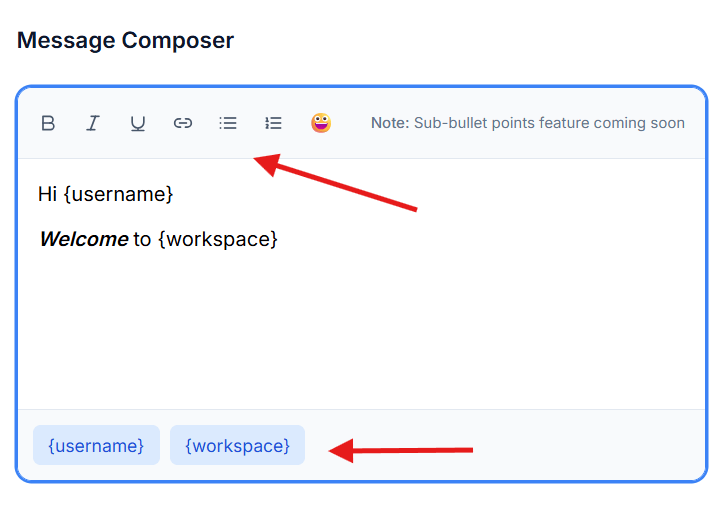Click the empty area of the message editor
Image resolution: width=722 pixels, height=506 pixels.
click(x=360, y=330)
